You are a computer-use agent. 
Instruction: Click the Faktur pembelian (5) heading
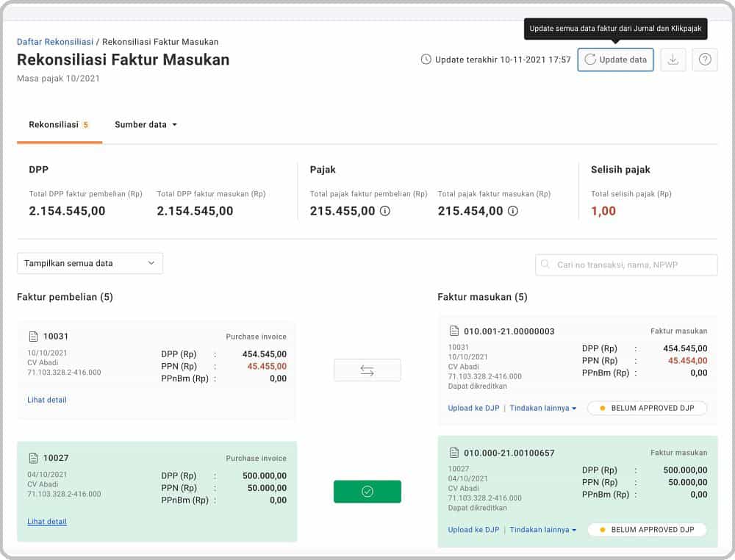click(65, 297)
